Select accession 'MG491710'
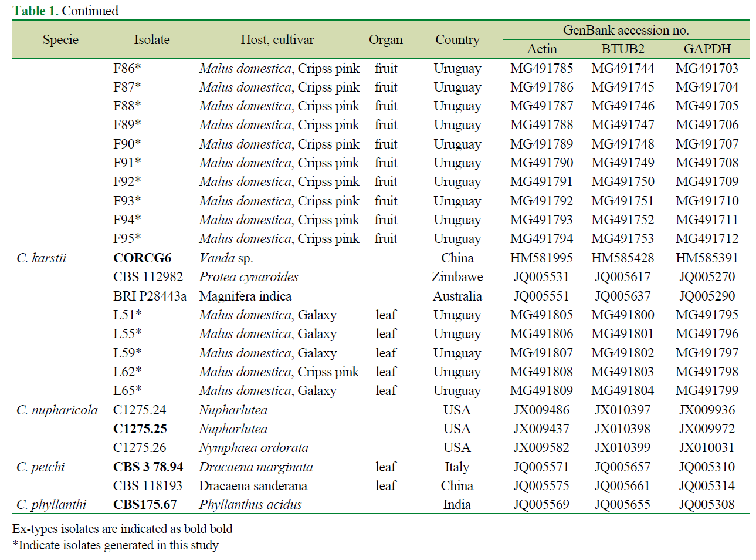This screenshot has width=756, height=560. click(x=707, y=201)
